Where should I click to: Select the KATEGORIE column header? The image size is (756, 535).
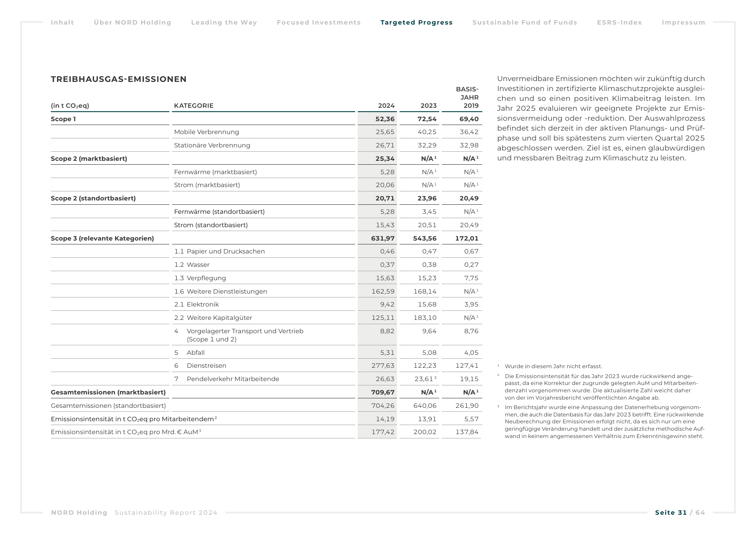[x=194, y=106]
